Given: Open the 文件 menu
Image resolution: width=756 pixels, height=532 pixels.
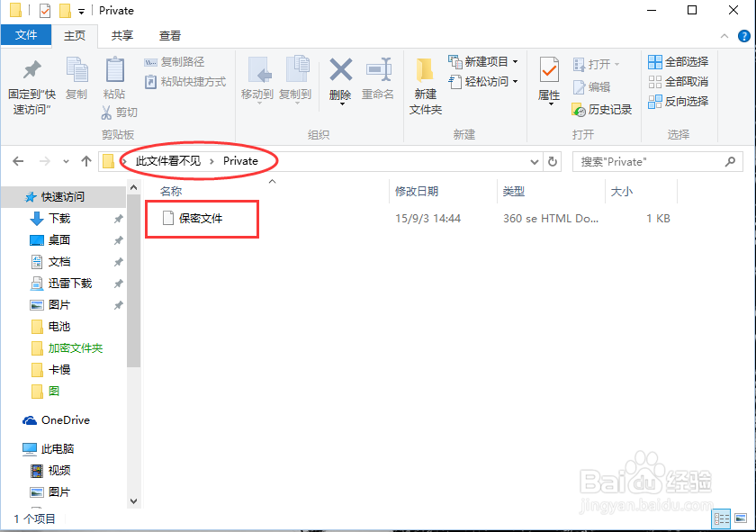Looking at the screenshot, I should (x=26, y=34).
